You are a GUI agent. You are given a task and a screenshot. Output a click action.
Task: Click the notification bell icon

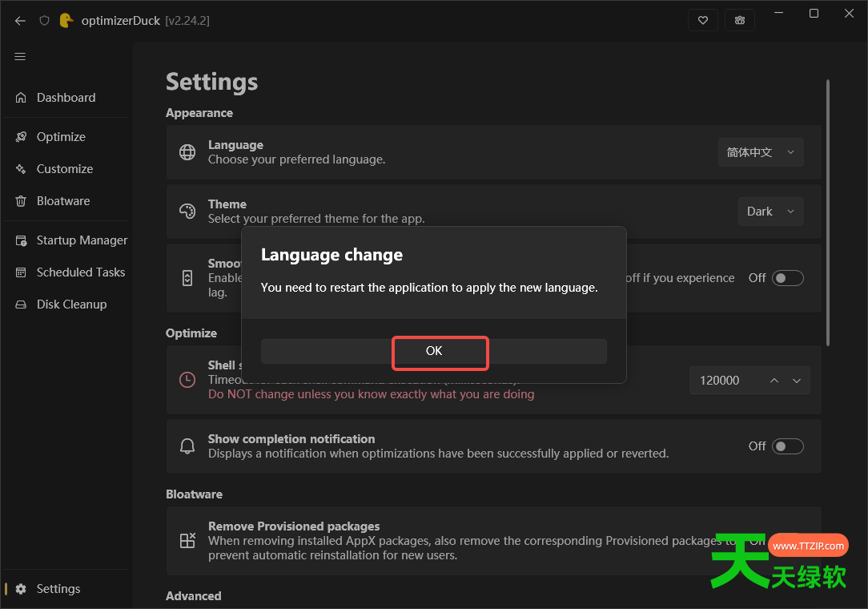tap(187, 446)
